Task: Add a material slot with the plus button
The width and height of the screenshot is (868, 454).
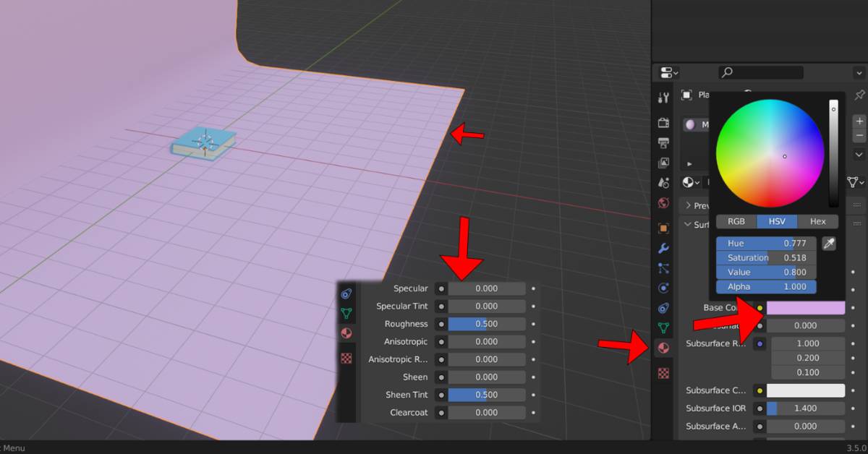Action: point(859,121)
